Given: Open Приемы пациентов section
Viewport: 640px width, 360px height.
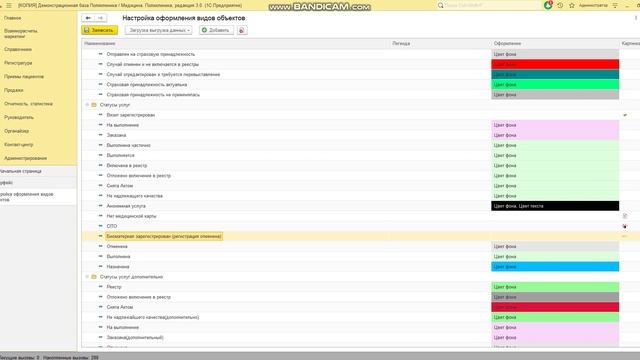Looking at the screenshot, I should [x=24, y=76].
